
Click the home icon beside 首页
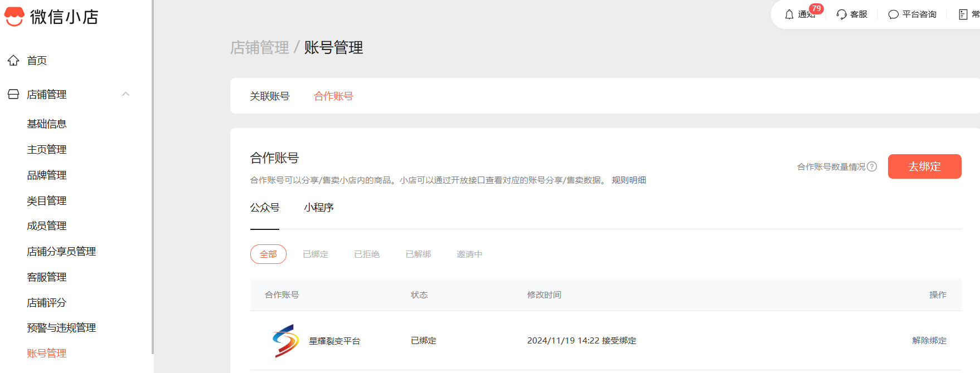pos(13,60)
